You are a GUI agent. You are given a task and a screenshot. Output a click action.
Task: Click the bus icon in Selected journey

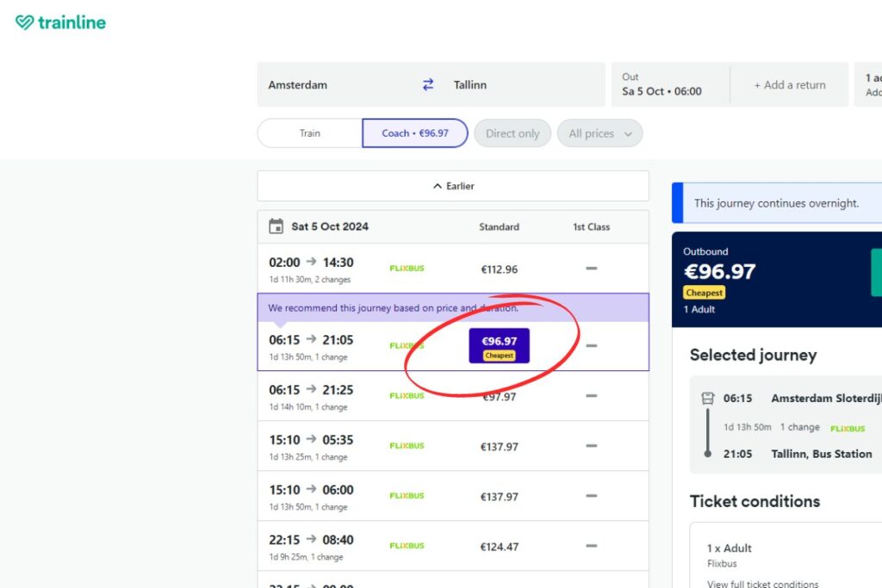708,399
